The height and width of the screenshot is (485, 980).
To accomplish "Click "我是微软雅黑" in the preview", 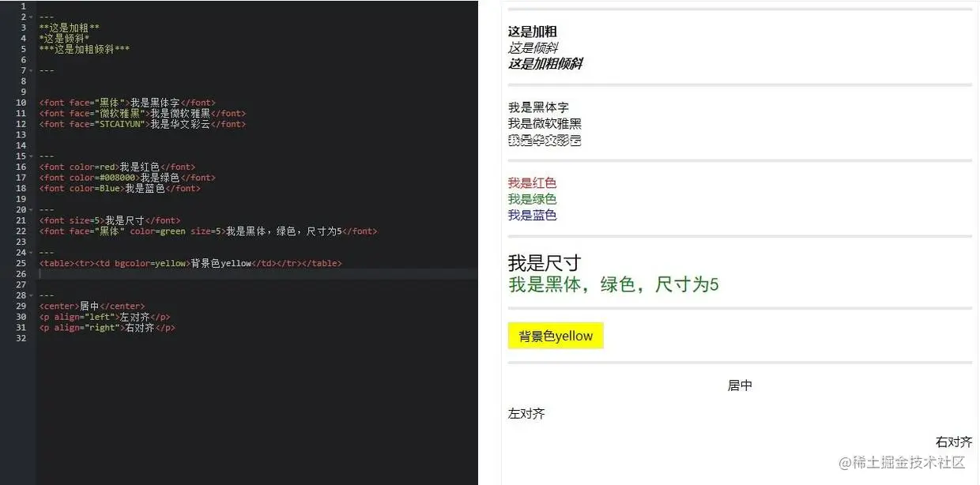I will (x=545, y=124).
